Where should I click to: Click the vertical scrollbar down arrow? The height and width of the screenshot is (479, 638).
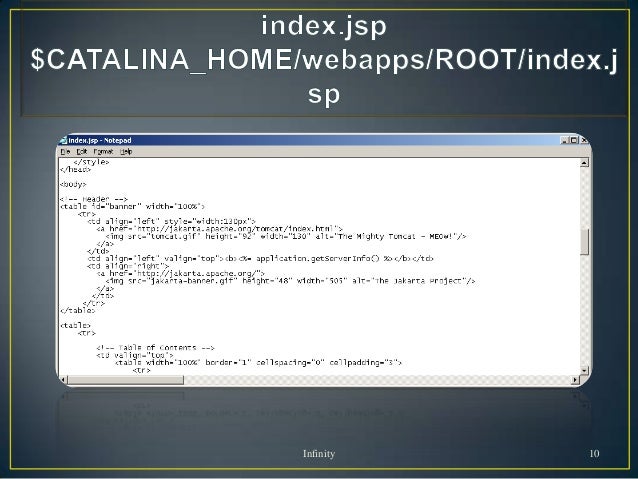[584, 370]
